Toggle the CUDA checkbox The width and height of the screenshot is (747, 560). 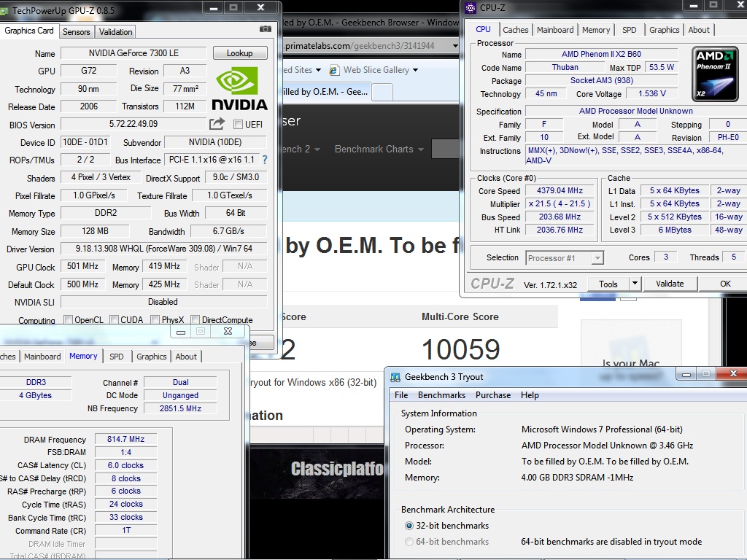pos(114,319)
